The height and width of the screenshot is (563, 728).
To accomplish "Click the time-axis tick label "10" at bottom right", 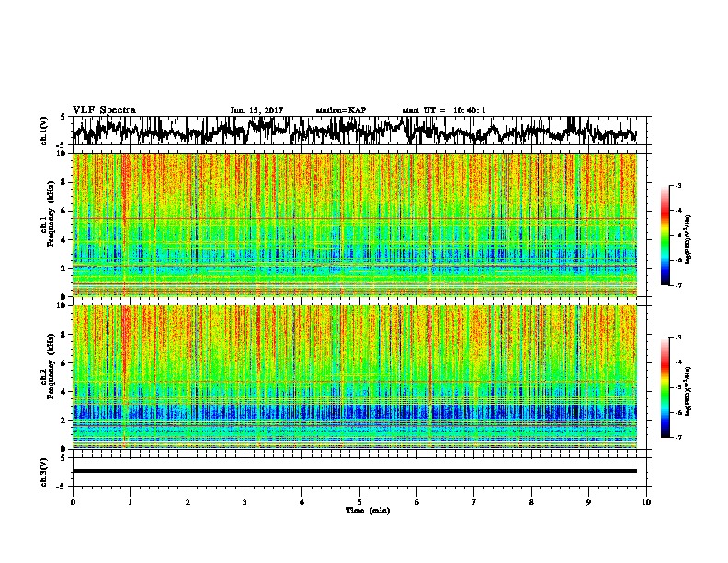I will point(646,502).
